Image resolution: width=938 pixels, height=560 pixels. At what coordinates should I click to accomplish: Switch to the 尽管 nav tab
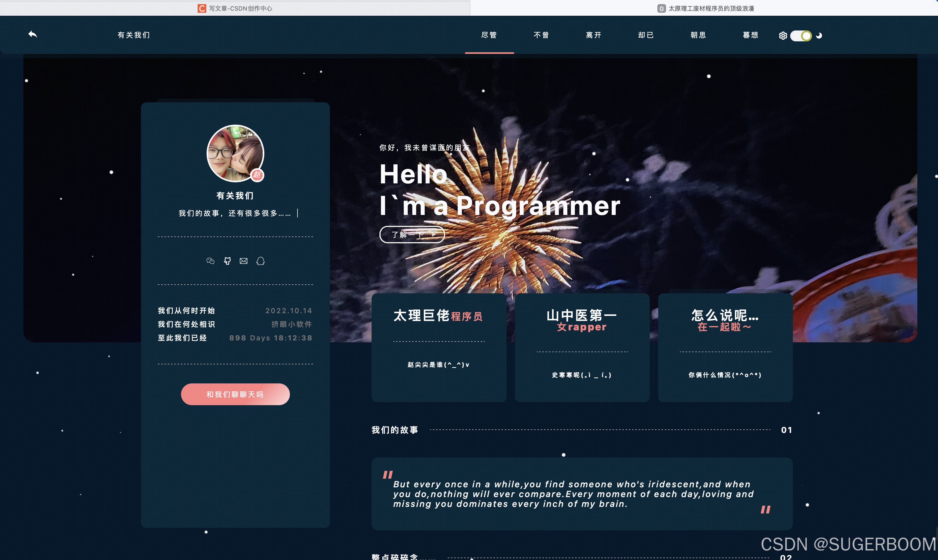click(x=489, y=35)
